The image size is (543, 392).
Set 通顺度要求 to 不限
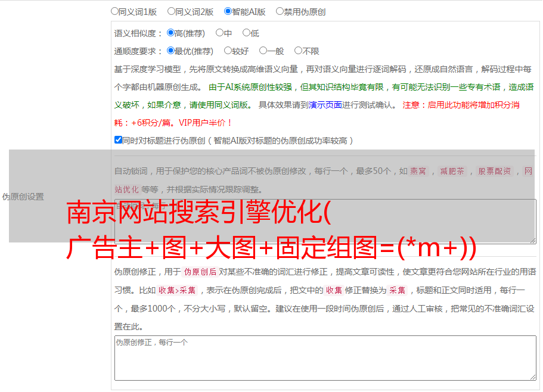tap(298, 51)
